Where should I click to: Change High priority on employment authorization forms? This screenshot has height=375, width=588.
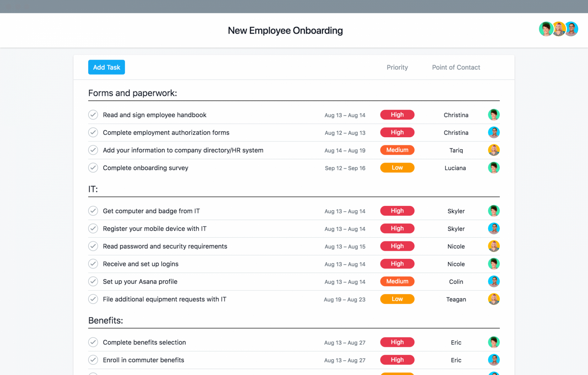pyautogui.click(x=397, y=132)
